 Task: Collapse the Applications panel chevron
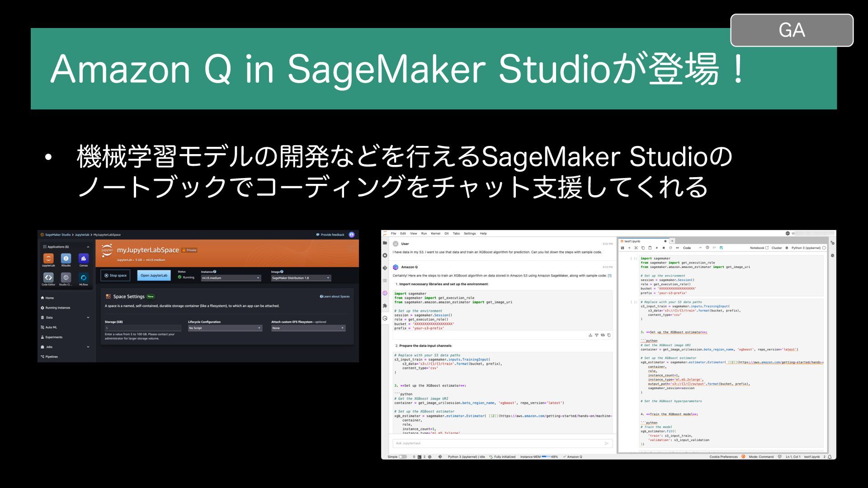[x=88, y=247]
